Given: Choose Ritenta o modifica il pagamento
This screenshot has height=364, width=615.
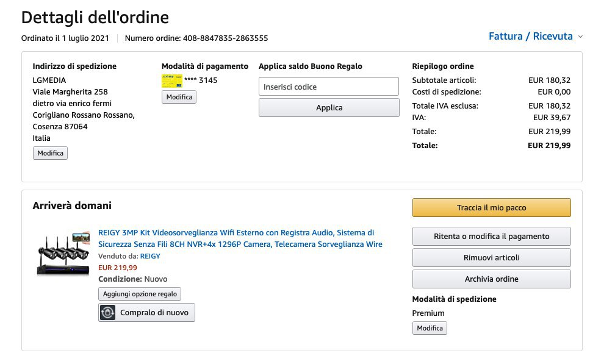Looking at the screenshot, I should pos(491,237).
